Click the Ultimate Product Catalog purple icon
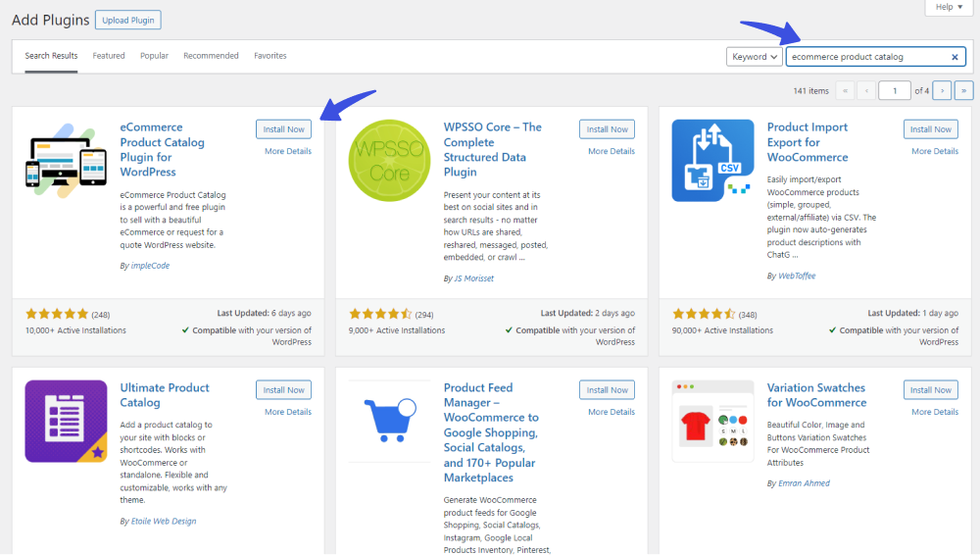980x555 pixels. pos(66,421)
